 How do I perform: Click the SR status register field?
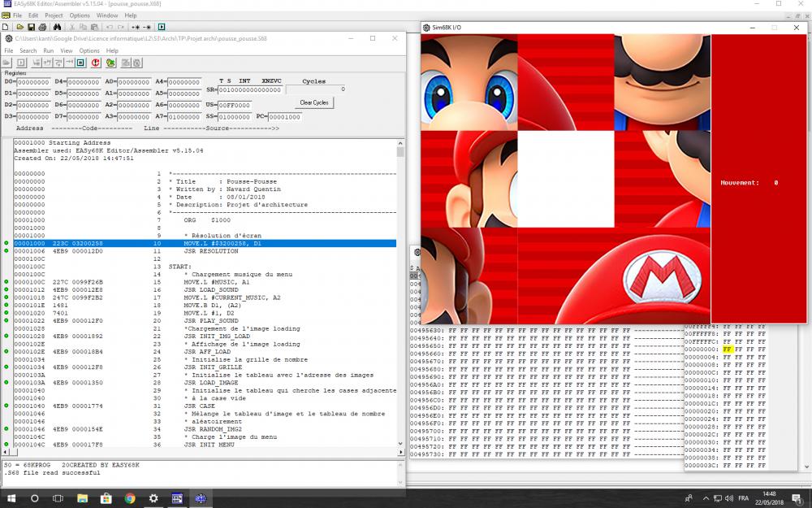tap(250, 89)
